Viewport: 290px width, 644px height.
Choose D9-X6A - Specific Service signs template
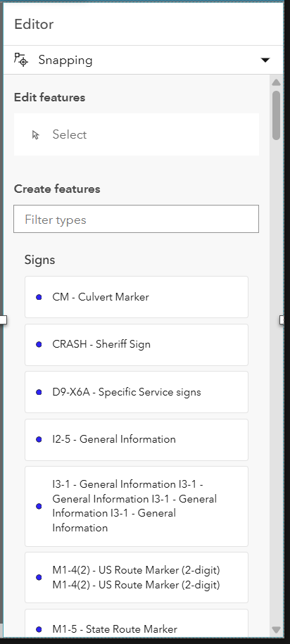[x=137, y=392]
